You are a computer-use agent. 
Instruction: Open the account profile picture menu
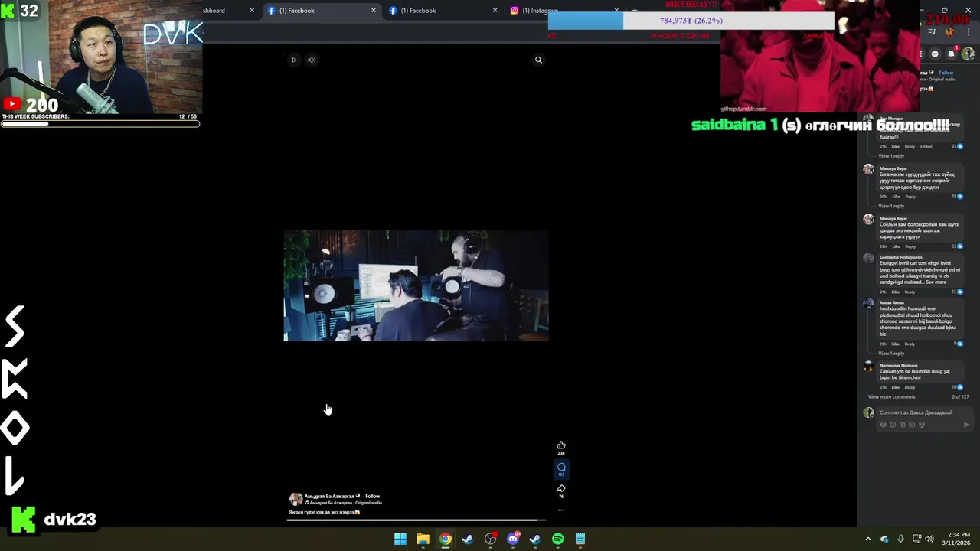(968, 54)
